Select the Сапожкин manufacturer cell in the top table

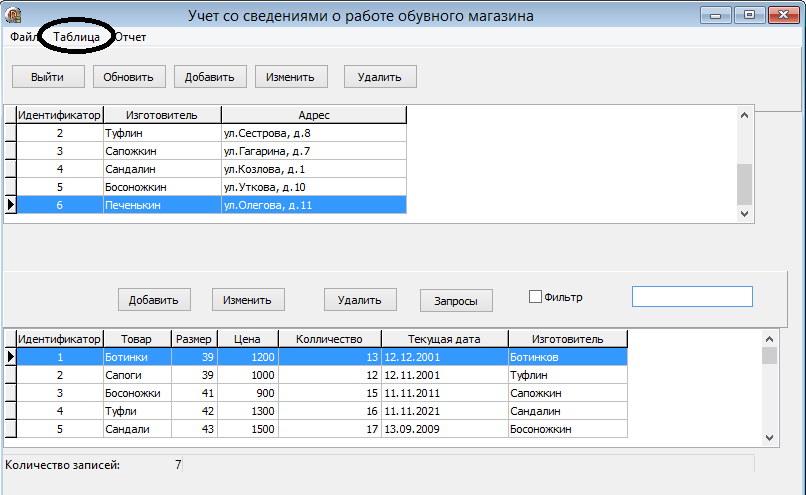[x=162, y=151]
